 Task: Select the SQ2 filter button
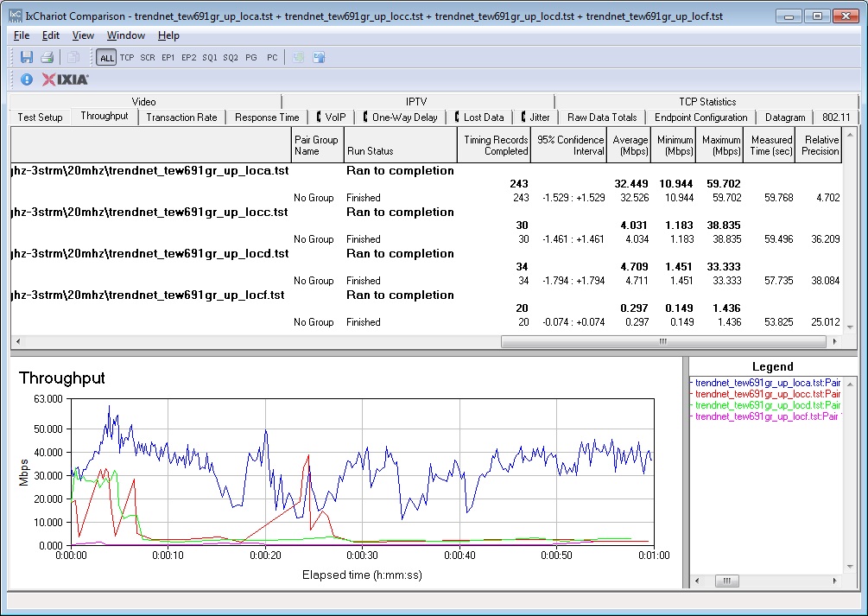[x=231, y=58]
